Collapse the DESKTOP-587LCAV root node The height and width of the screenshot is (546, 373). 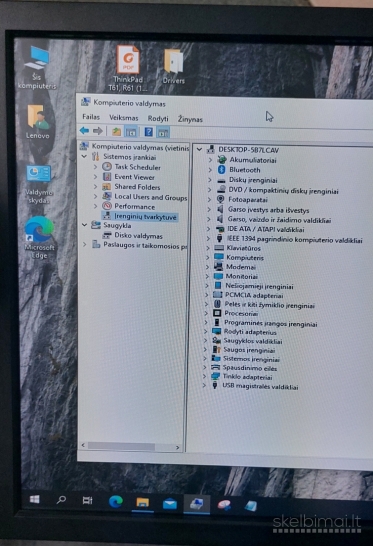199,149
